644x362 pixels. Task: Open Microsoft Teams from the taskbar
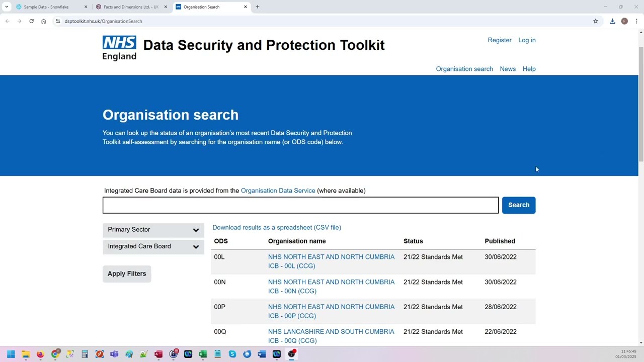coord(114,354)
